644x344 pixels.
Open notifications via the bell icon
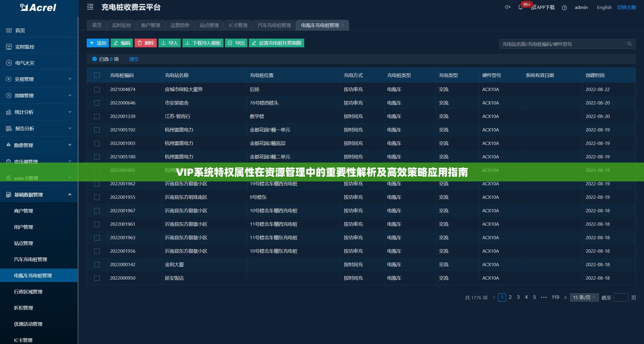coord(520,7)
